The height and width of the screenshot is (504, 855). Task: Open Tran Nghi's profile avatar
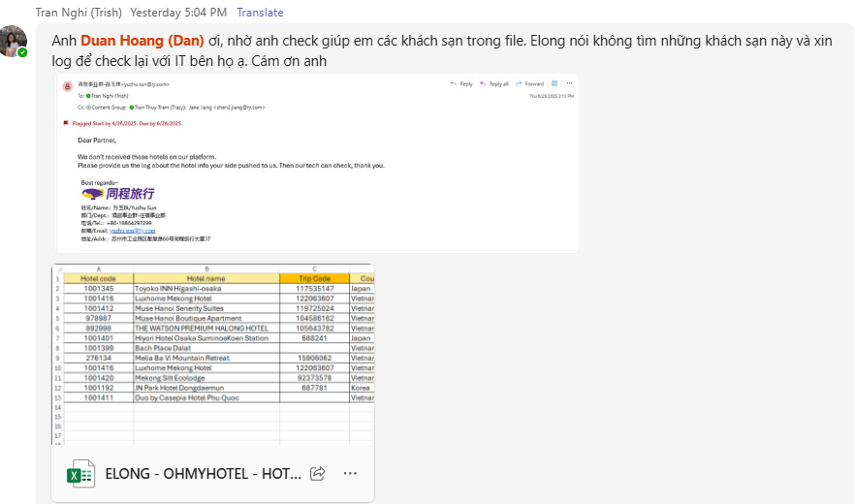[14, 42]
